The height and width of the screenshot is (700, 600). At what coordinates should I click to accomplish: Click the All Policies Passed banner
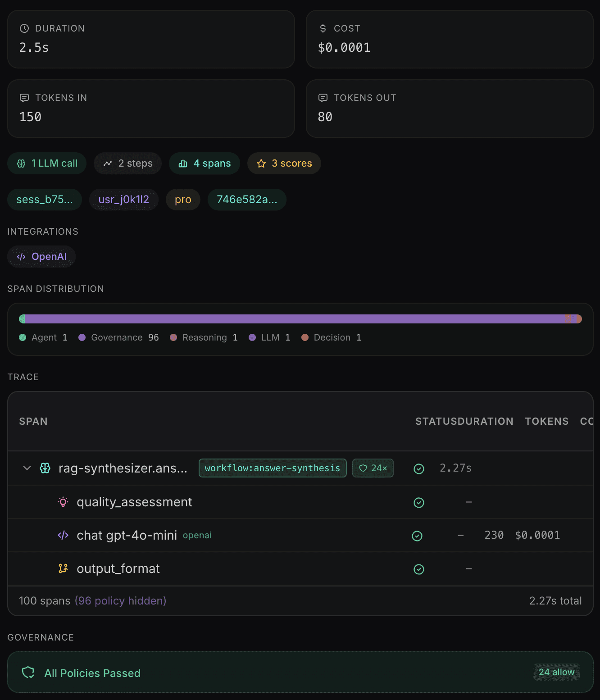[300, 672]
